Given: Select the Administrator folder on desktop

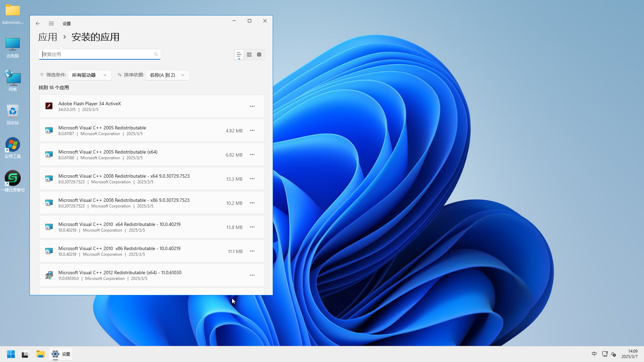Looking at the screenshot, I should click(x=13, y=14).
